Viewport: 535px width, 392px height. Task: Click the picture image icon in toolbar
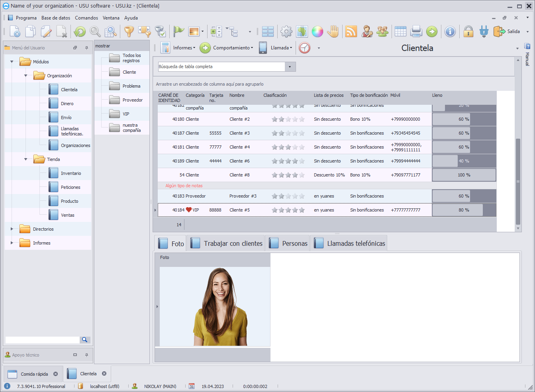click(x=194, y=31)
